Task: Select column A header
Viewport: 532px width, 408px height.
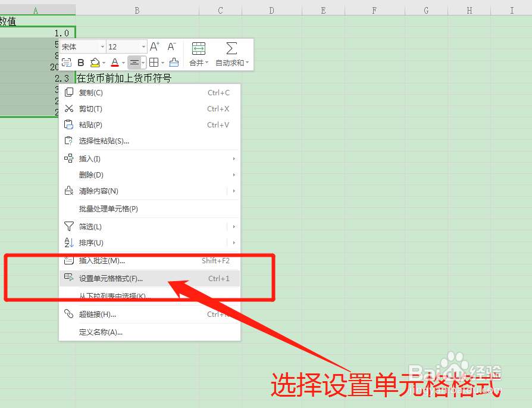Action: [x=36, y=10]
